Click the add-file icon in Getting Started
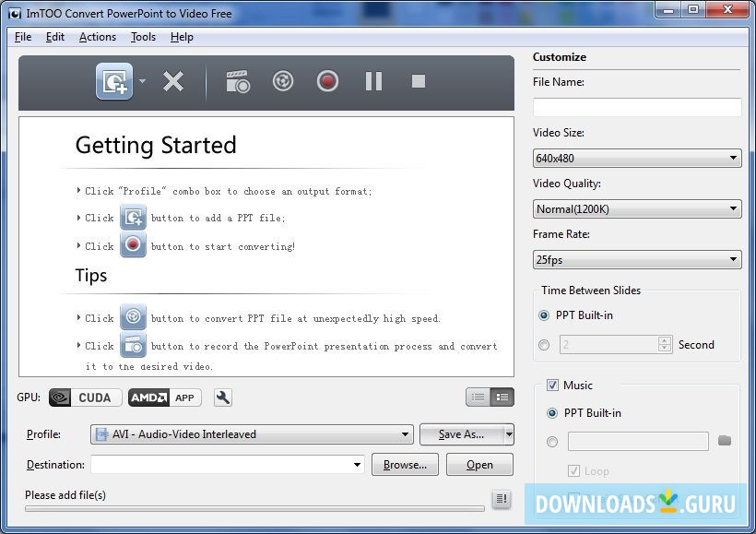The width and height of the screenshot is (756, 534). [133, 218]
